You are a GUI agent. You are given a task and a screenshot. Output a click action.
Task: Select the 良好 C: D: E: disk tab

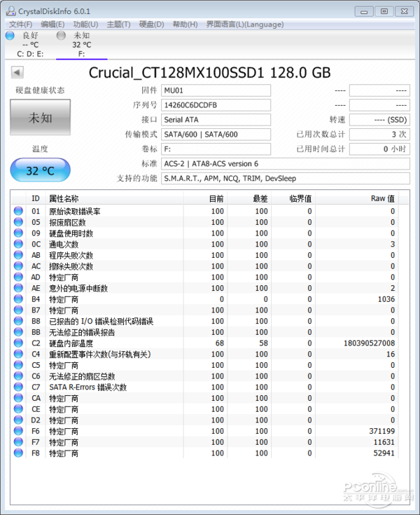pos(30,44)
